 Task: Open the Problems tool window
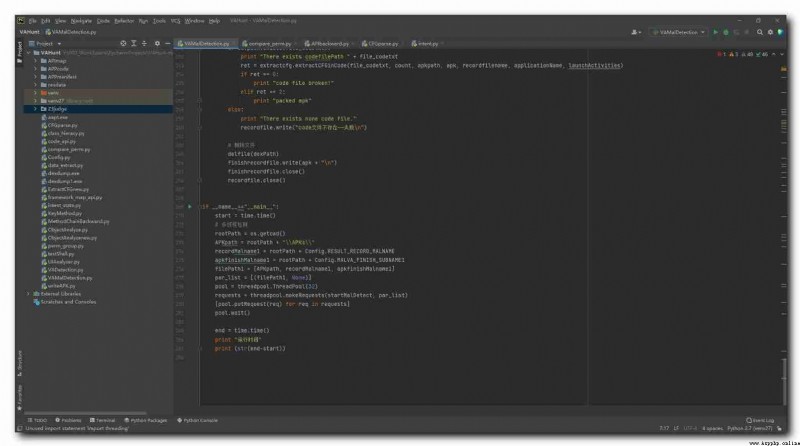[68, 420]
